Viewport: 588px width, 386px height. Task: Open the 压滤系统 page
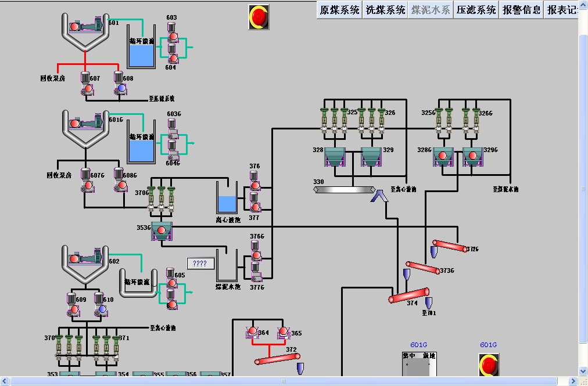[x=476, y=10]
